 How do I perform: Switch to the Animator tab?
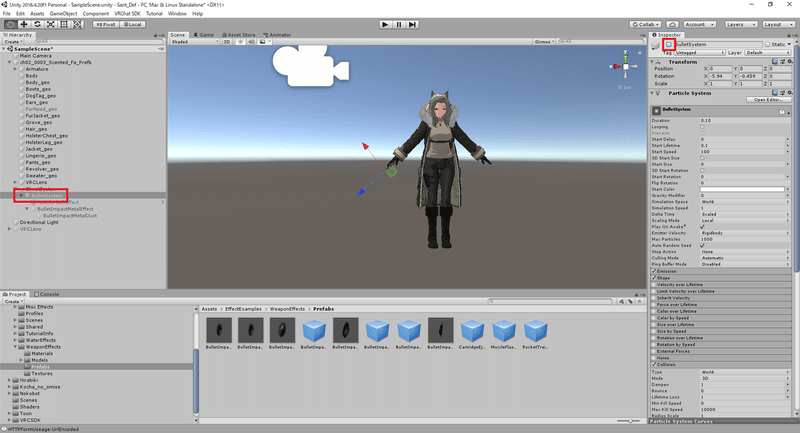pos(277,35)
